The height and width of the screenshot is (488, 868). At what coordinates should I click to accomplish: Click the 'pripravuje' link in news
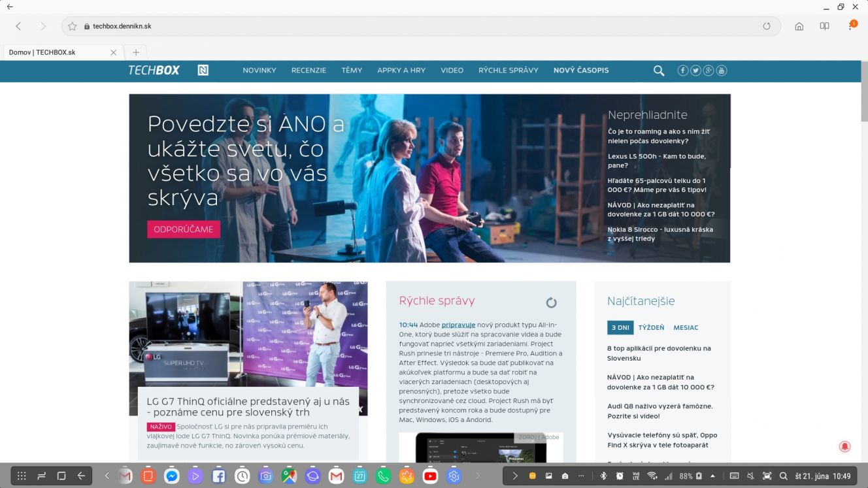click(458, 325)
